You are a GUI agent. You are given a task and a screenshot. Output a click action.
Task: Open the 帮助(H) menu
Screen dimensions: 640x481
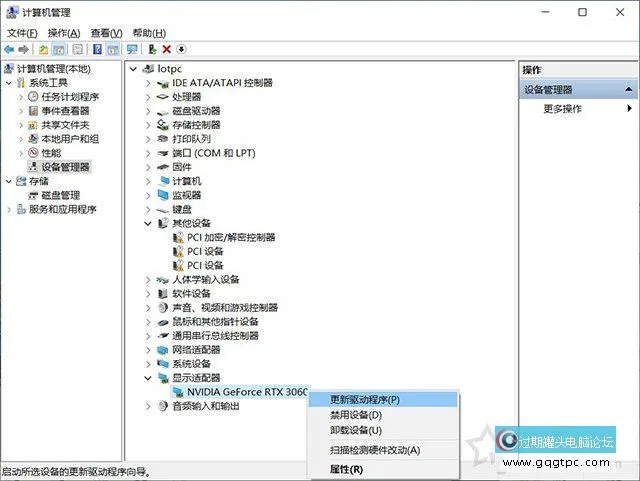[x=149, y=33]
